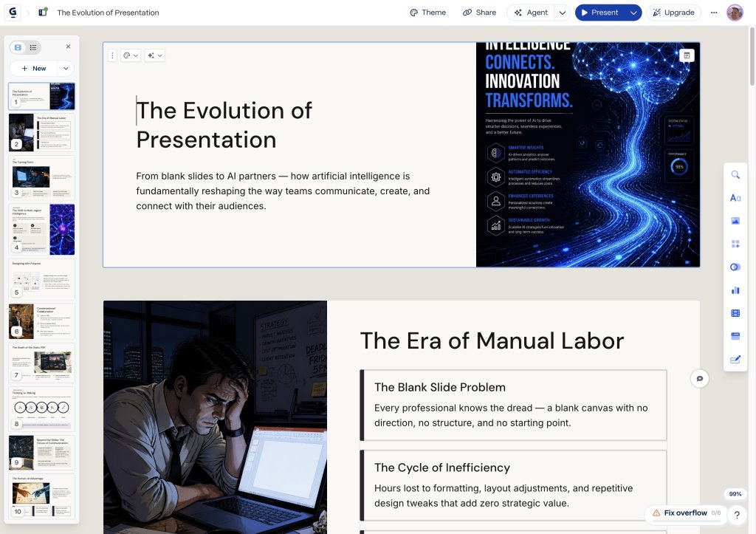This screenshot has height=534, width=756.
Task: Expand the New card dropdown arrow
Action: [x=66, y=69]
